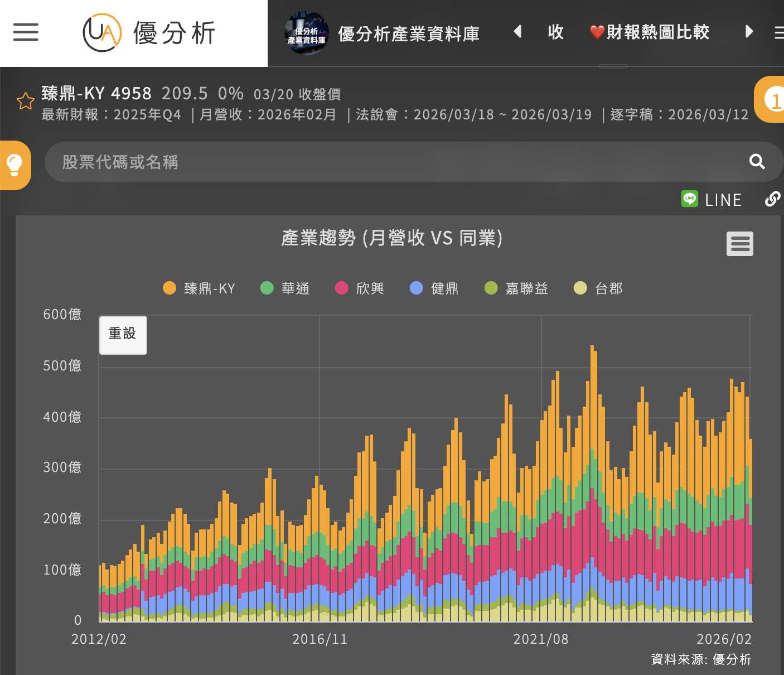784x675 pixels.
Task: Click the magnifier search icon
Action: click(x=757, y=162)
